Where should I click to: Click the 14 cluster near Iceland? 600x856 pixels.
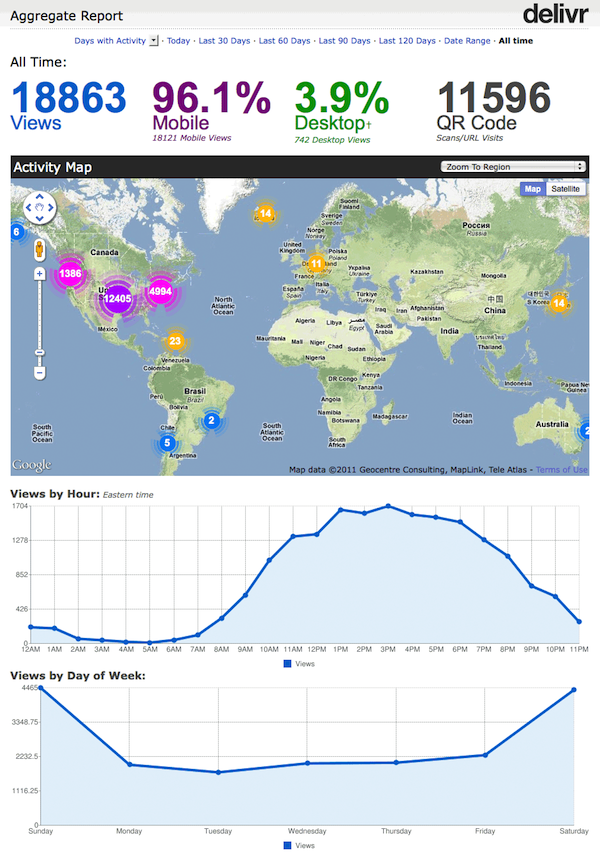[266, 213]
